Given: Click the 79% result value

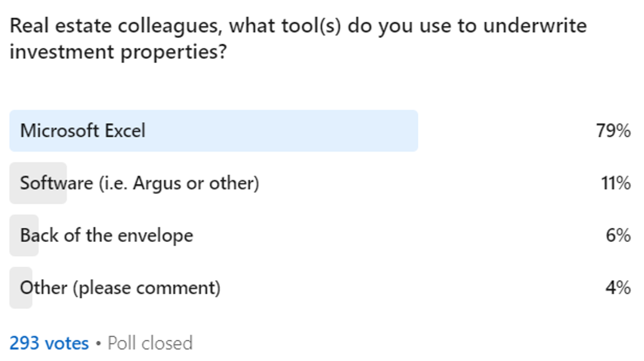Looking at the screenshot, I should (613, 131).
